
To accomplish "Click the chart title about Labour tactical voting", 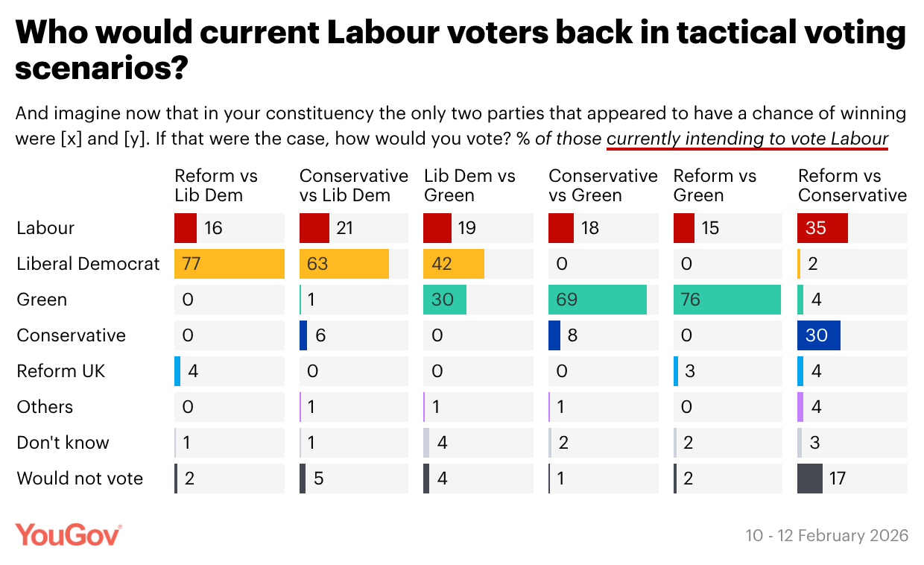I will [461, 49].
